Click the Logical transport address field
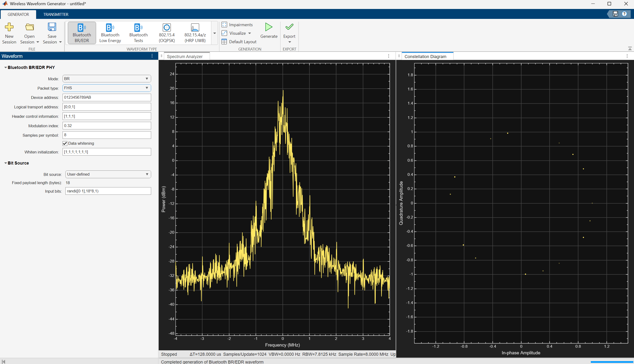Viewport: 634px width, 364px height. click(x=106, y=107)
